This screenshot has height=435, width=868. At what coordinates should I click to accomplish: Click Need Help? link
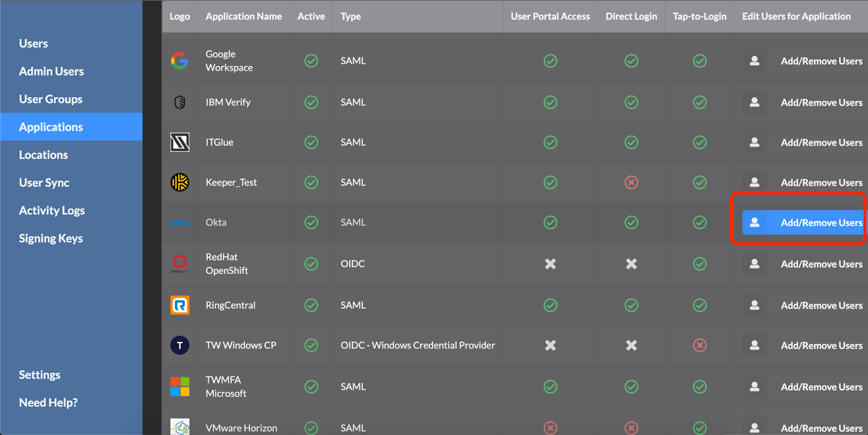pos(48,402)
